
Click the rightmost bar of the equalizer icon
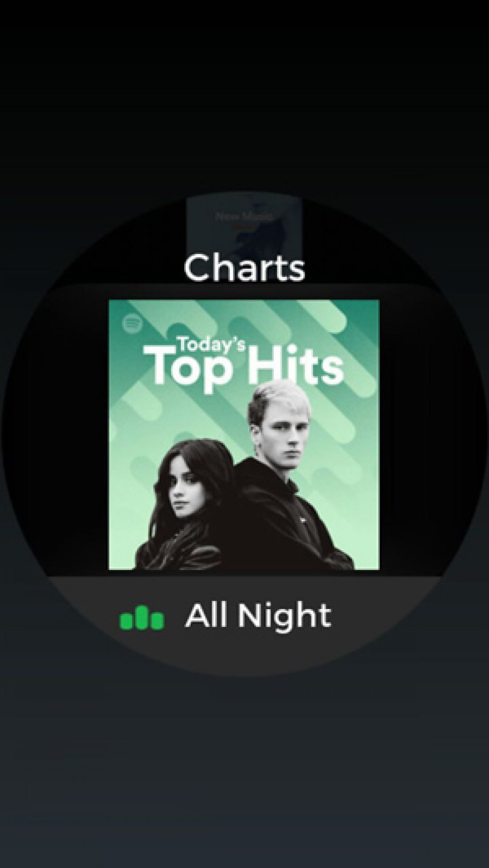157,621
